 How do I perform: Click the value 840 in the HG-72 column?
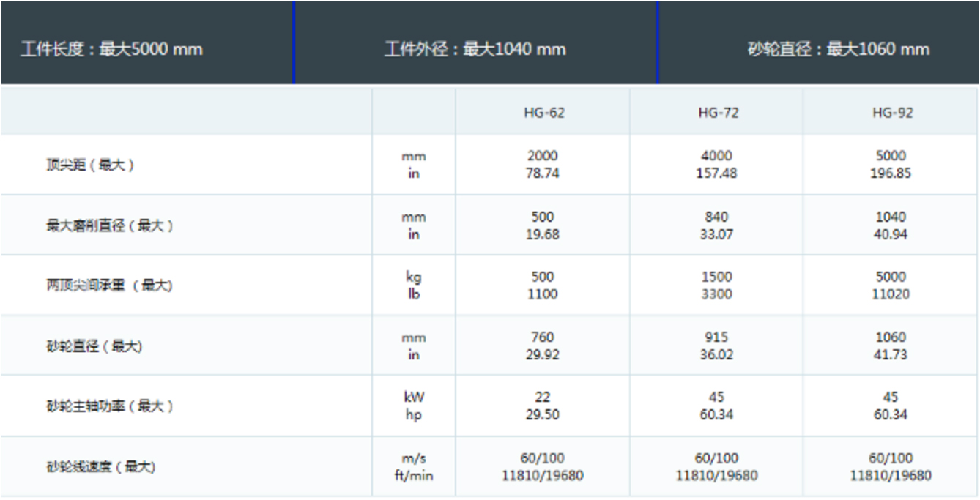click(716, 217)
